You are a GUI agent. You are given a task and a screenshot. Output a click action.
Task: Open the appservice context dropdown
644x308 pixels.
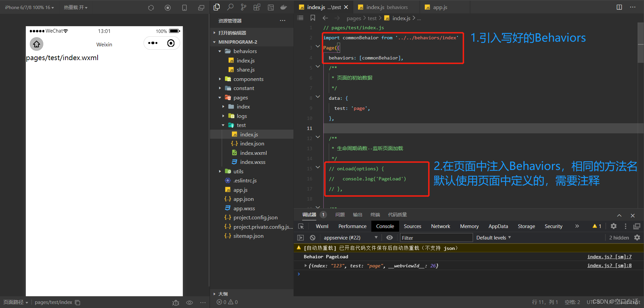coord(351,237)
